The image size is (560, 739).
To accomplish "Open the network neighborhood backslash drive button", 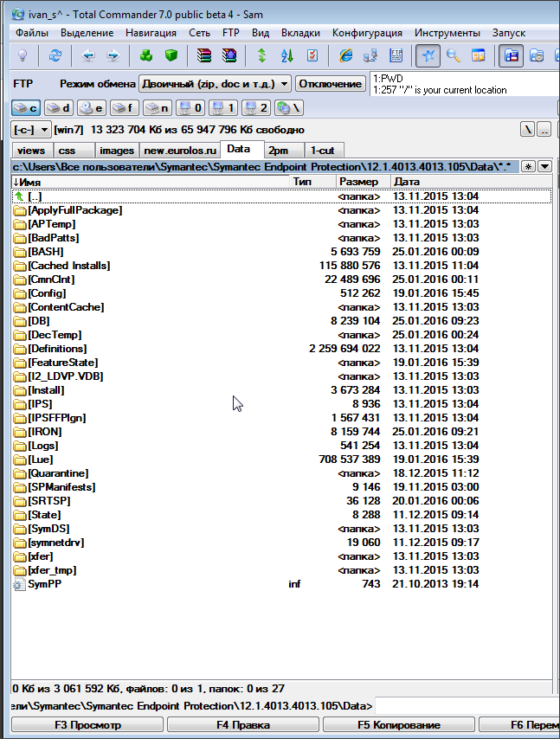I will coord(289,108).
